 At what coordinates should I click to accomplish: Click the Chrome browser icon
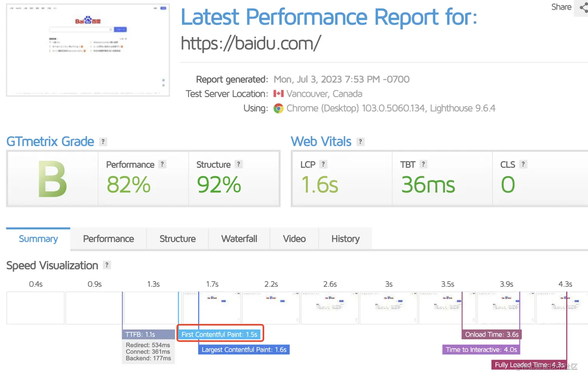pyautogui.click(x=278, y=108)
